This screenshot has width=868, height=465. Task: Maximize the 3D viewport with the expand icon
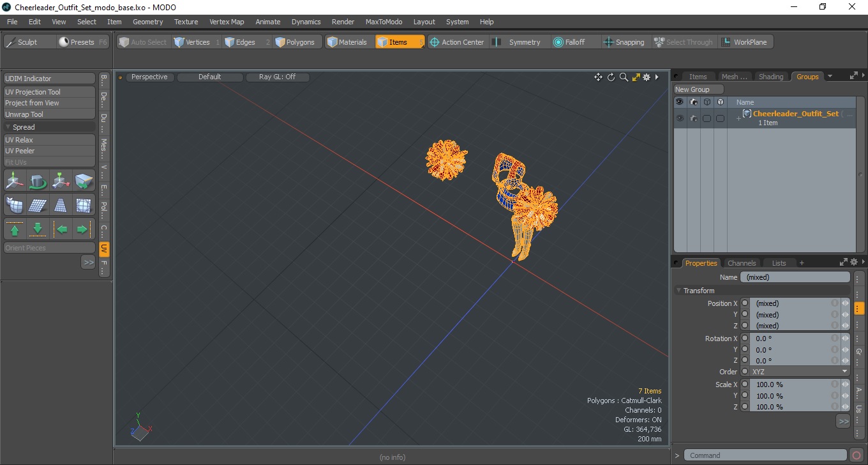tap(636, 77)
